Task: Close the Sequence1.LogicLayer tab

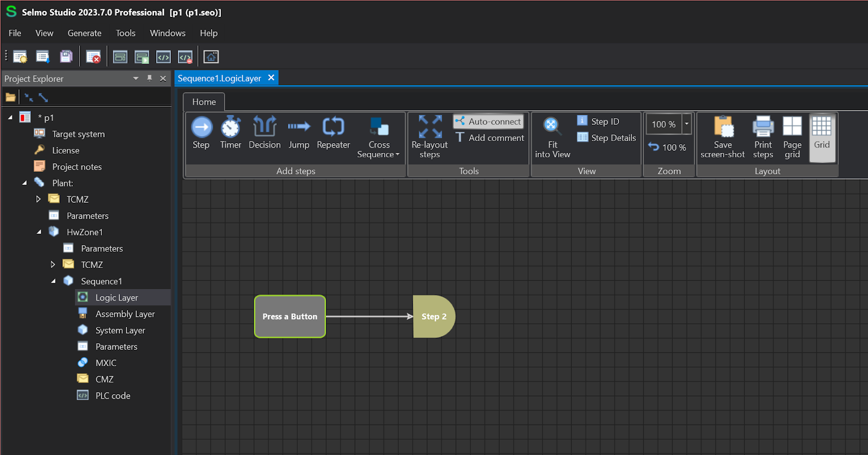Action: pyautogui.click(x=271, y=78)
